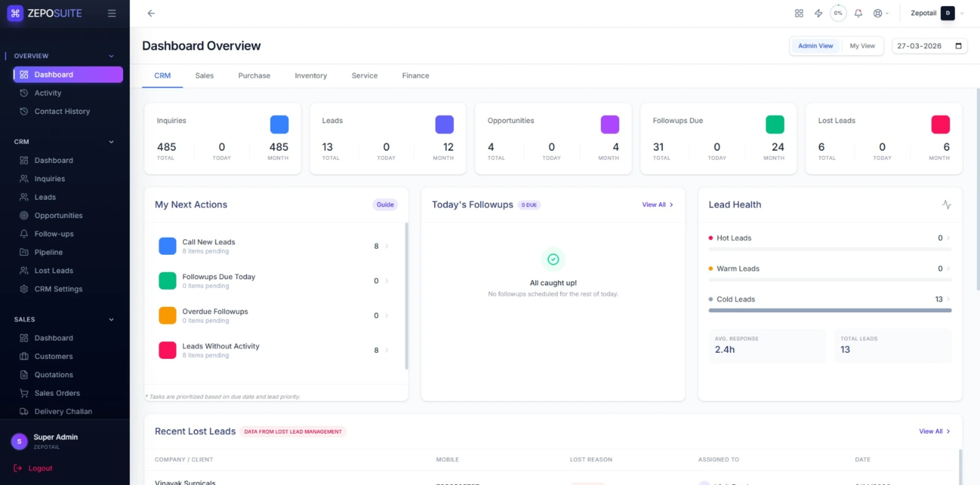Click the Guide button in My Next Actions

point(385,205)
